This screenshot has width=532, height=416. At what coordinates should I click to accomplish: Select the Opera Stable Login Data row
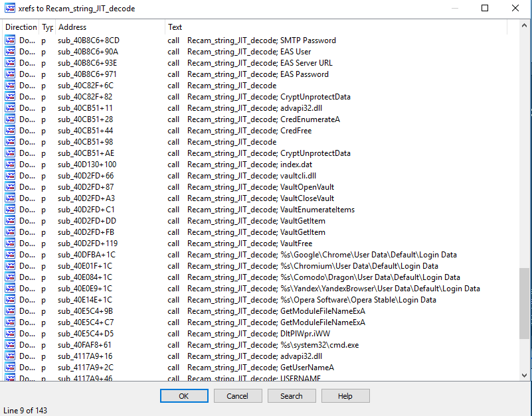pos(261,299)
